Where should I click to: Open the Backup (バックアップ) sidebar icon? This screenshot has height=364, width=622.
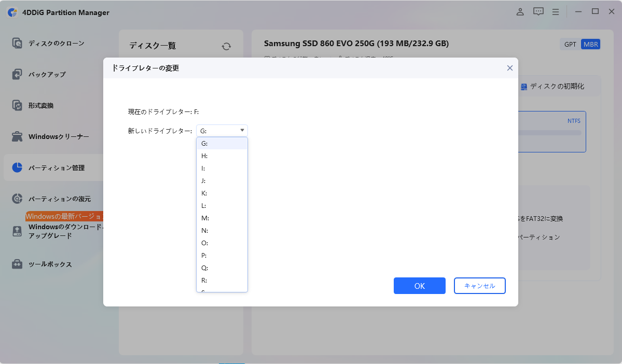(x=17, y=74)
